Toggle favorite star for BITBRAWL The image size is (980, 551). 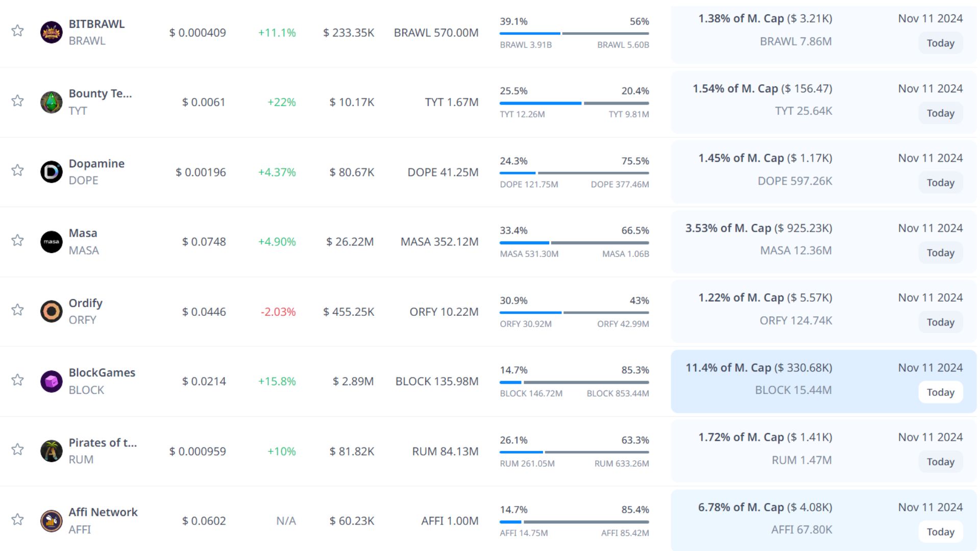[18, 31]
